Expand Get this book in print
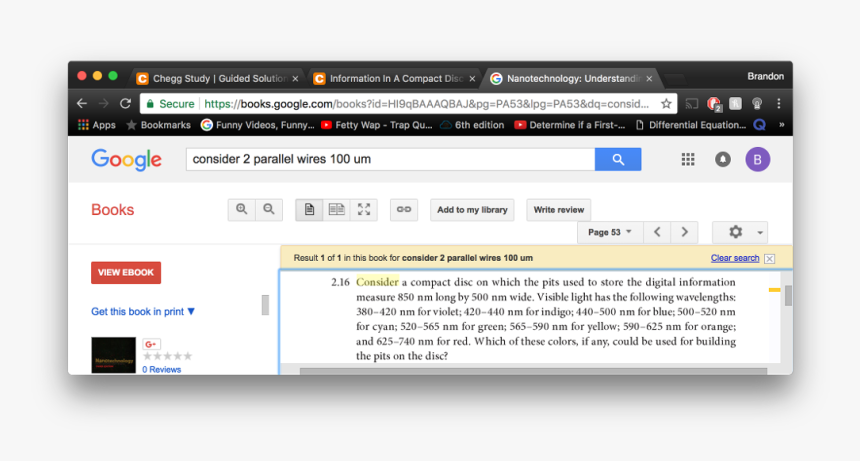The image size is (860, 461). 143,311
